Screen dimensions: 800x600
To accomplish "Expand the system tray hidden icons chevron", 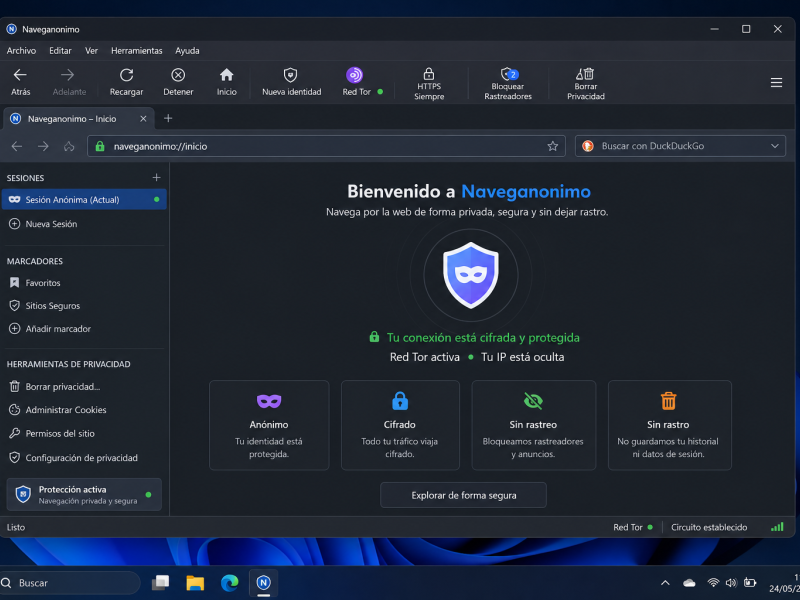I will (x=665, y=583).
